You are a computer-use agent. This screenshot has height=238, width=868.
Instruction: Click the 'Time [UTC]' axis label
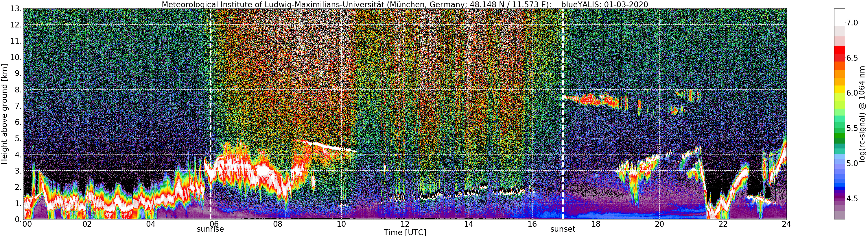point(405,233)
